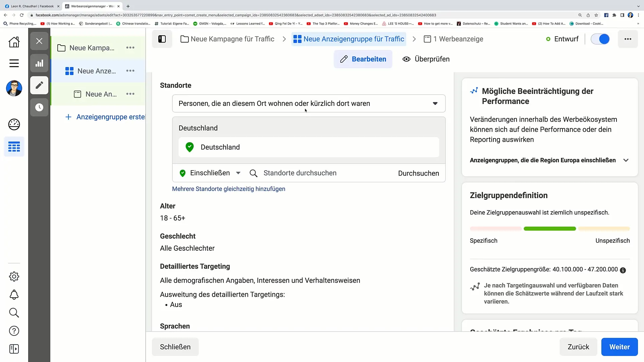644x362 pixels.
Task: Select the Deutschland location entry
Action: pyautogui.click(x=309, y=147)
